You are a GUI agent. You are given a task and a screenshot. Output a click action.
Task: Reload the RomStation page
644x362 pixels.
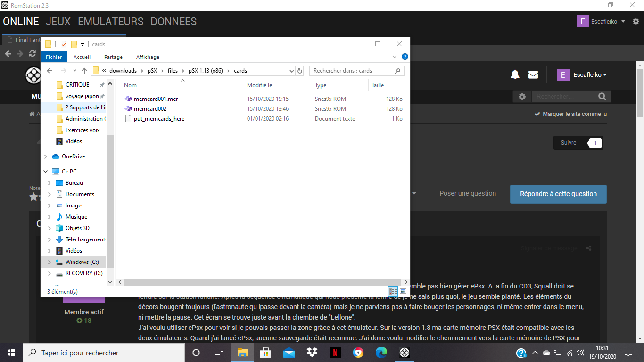click(32, 53)
